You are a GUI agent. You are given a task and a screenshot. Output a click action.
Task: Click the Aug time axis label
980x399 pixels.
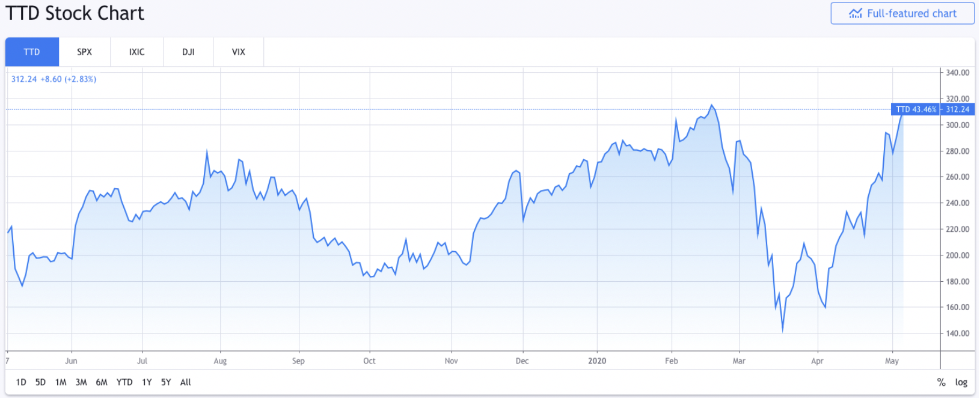[220, 361]
